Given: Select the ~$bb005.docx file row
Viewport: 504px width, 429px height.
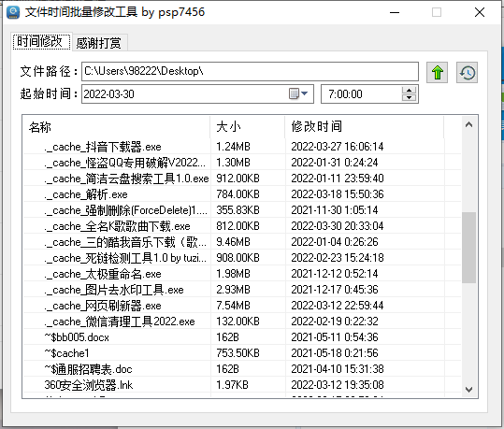Looking at the screenshot, I should (x=242, y=337).
